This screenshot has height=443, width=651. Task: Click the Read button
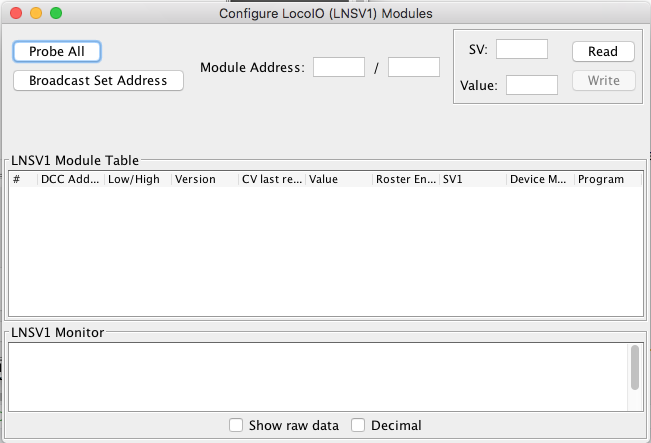(x=603, y=51)
